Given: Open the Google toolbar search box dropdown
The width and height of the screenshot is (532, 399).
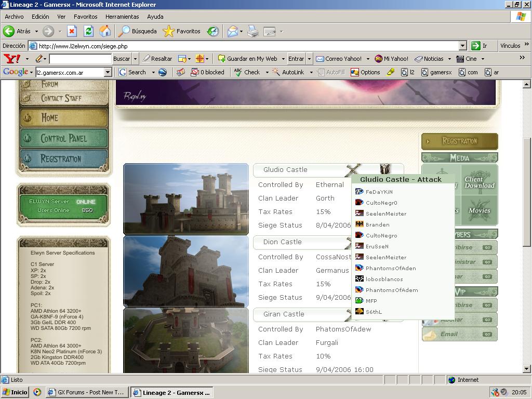Looking at the screenshot, I should click(108, 72).
